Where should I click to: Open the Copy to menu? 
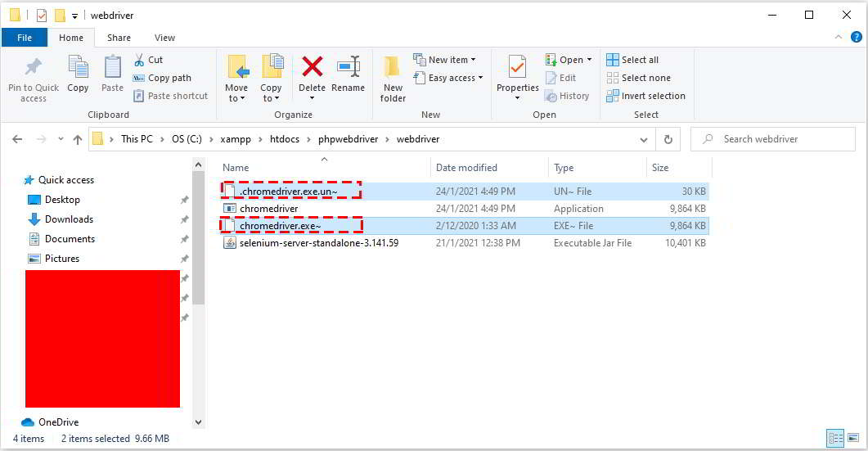pos(272,78)
